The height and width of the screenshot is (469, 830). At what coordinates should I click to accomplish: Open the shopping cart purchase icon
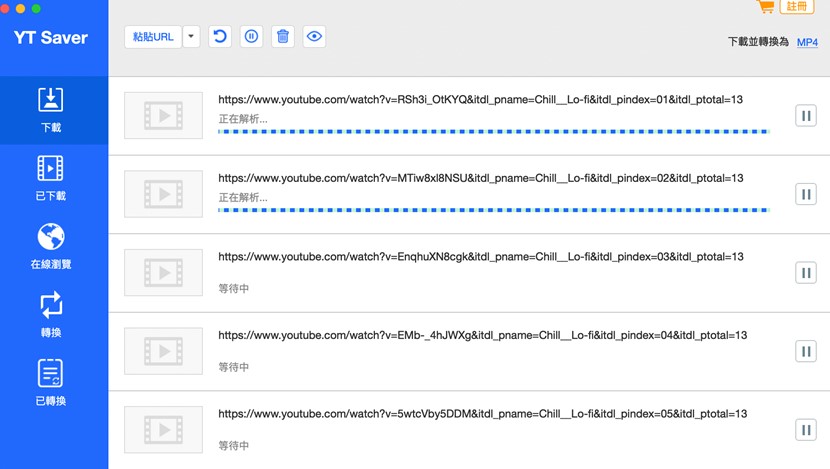pos(766,7)
